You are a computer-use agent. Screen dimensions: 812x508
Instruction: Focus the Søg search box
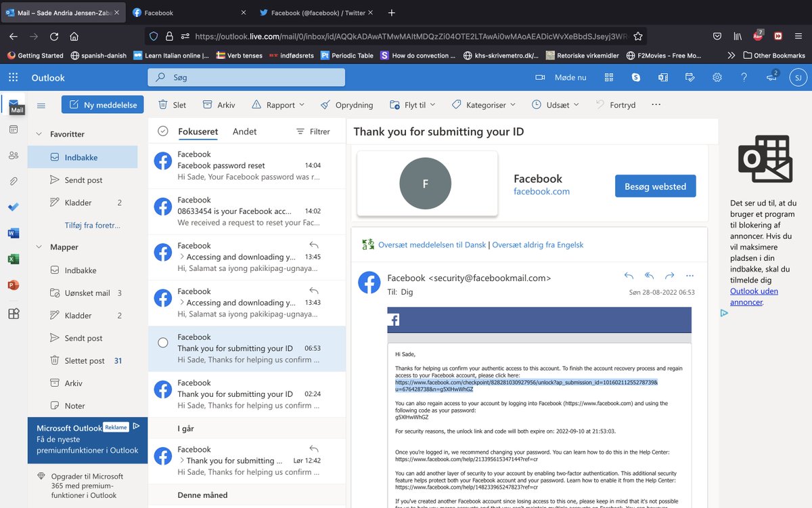[246, 77]
